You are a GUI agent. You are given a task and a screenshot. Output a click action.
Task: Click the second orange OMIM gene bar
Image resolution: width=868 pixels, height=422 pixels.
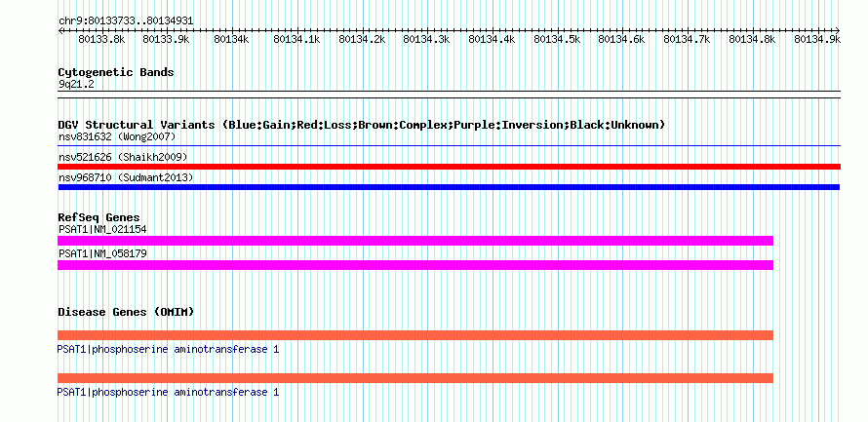pos(415,378)
